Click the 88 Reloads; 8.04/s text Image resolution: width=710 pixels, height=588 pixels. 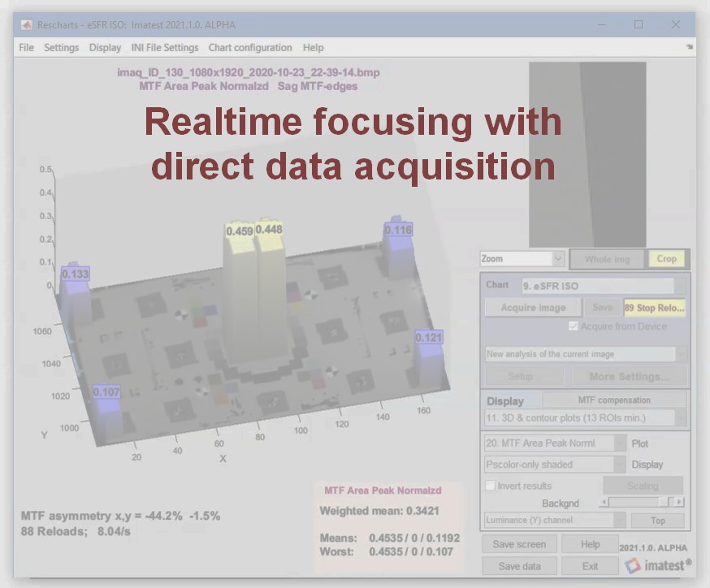click(76, 531)
